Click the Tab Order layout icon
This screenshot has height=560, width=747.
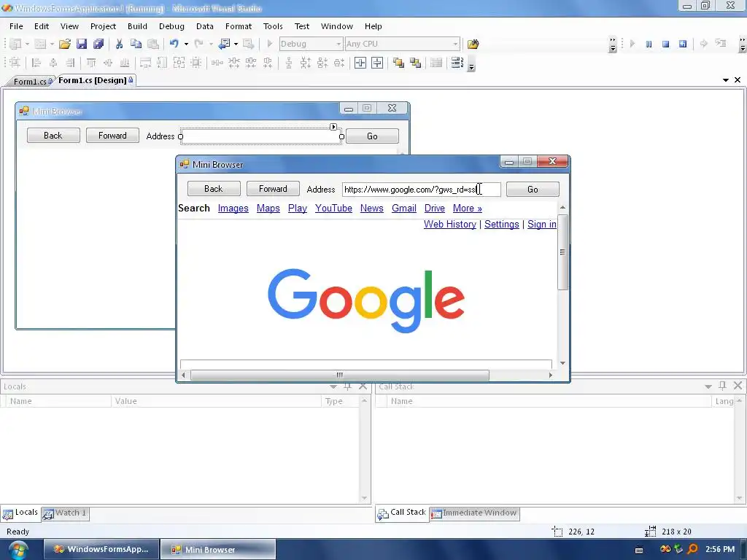457,63
